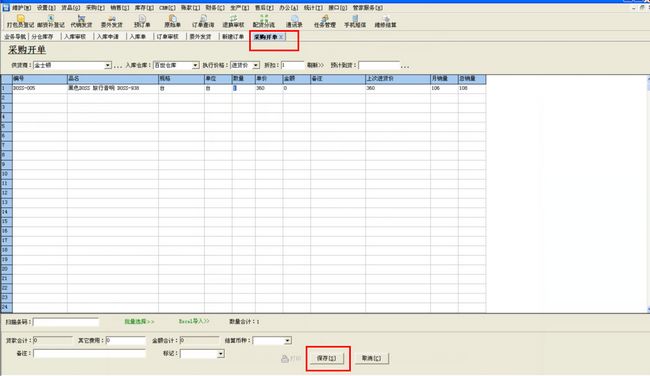650x376 pixels.
Task: Click the 总销量 column header
Action: [x=472, y=79]
